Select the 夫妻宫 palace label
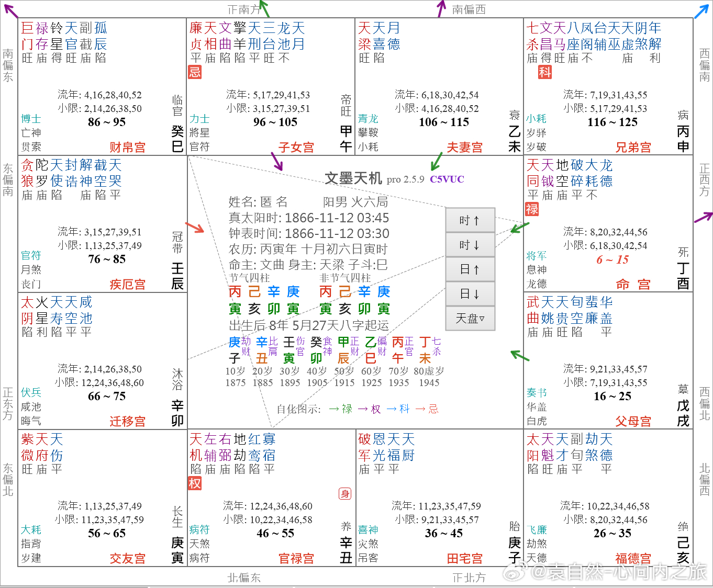This screenshot has width=713, height=588. 465,148
